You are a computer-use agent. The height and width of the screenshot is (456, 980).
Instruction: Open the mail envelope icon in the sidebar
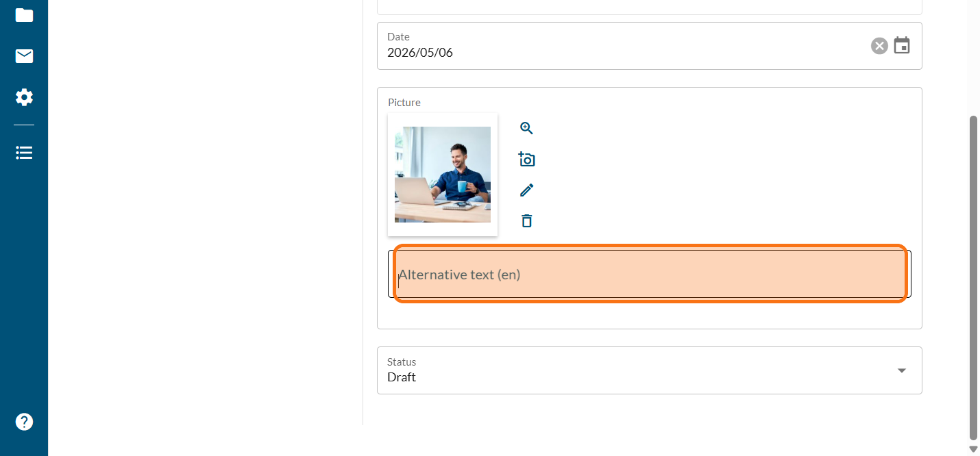[x=24, y=56]
